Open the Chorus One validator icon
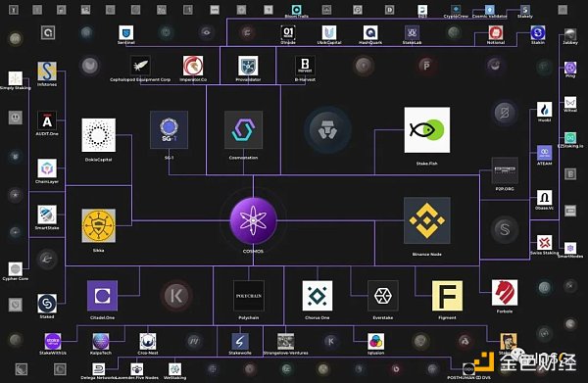 click(318, 296)
